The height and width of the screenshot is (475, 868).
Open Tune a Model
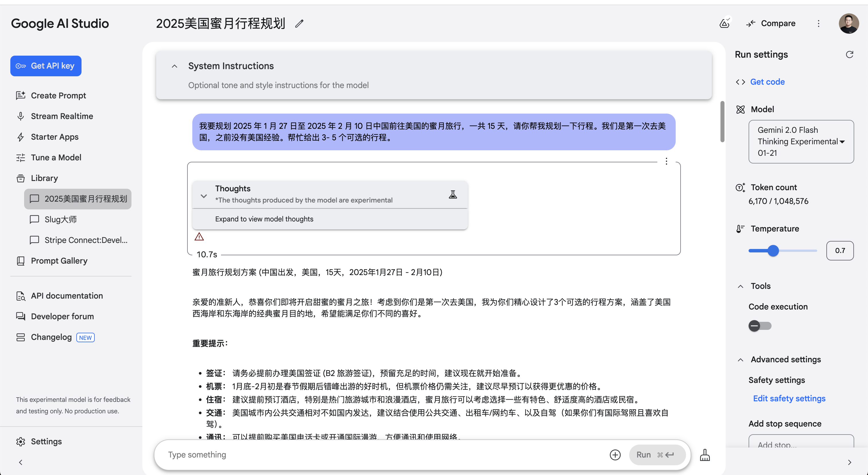(x=56, y=157)
